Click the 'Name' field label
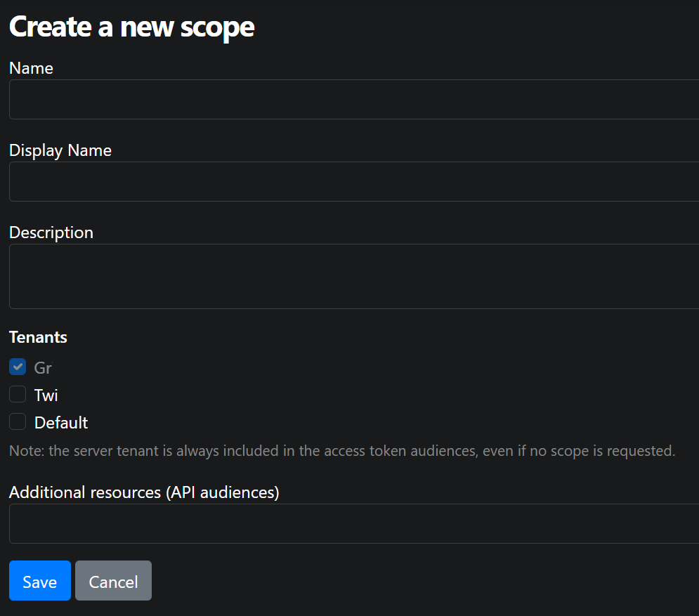Image resolution: width=699 pixels, height=616 pixels. point(31,68)
